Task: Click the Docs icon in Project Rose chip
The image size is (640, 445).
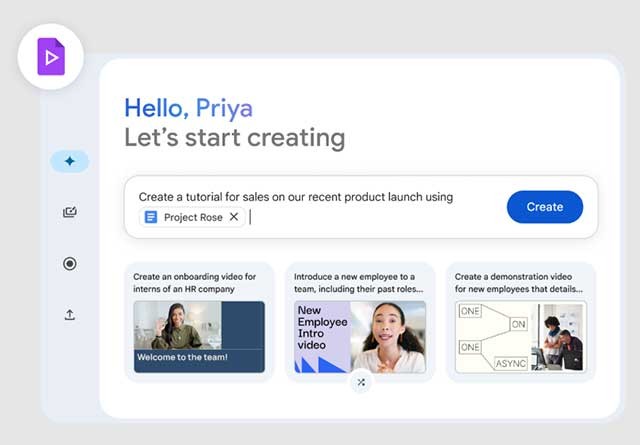Action: click(x=151, y=217)
